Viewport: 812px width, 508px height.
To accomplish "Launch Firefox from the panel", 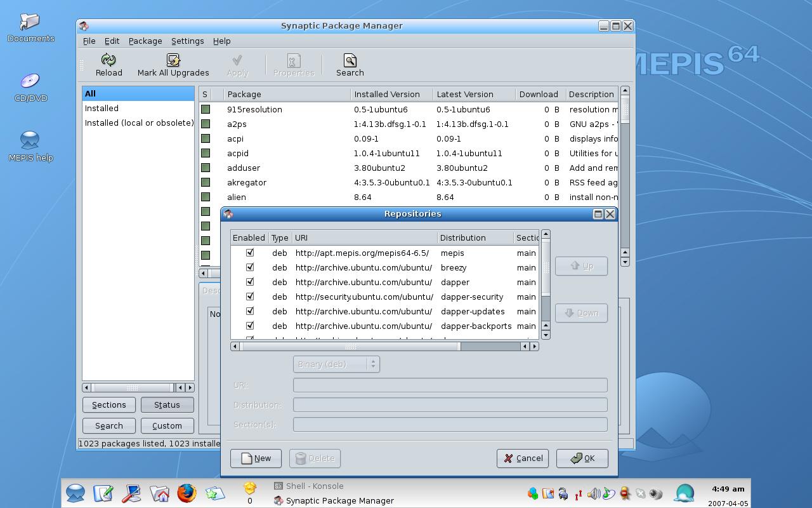I will (x=187, y=493).
